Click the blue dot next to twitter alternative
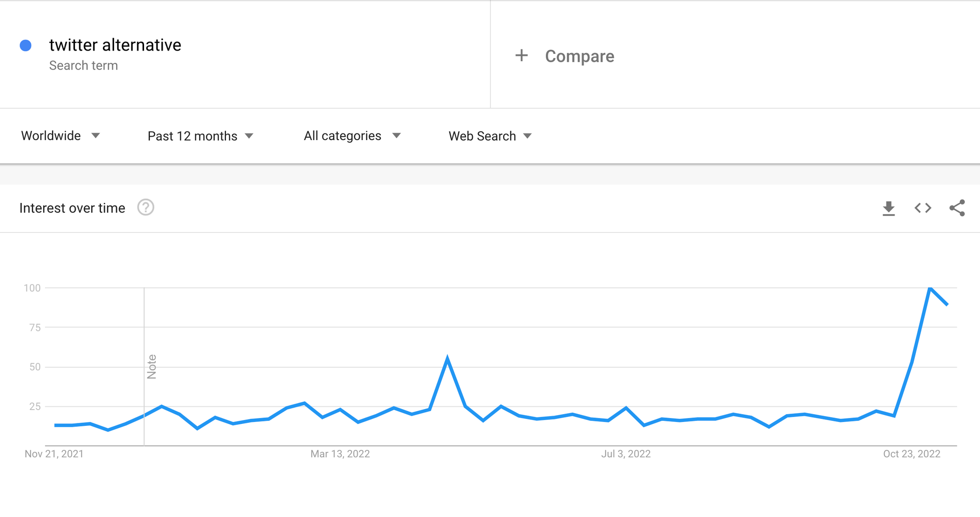The height and width of the screenshot is (517, 980). click(x=25, y=46)
